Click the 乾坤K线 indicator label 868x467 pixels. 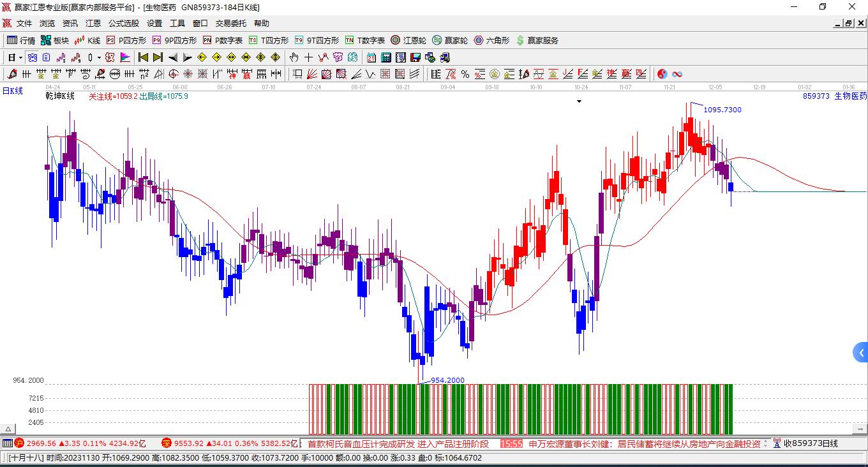click(60, 96)
